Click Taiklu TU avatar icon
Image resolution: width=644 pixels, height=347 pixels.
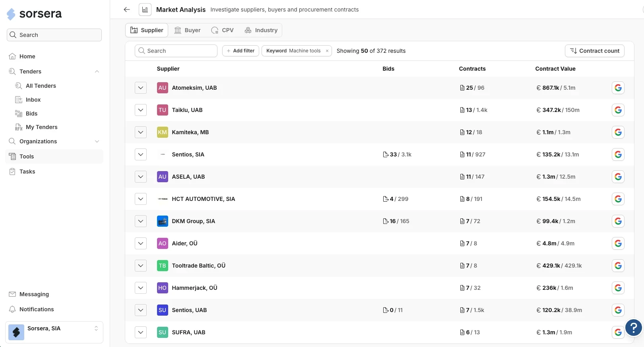[162, 110]
